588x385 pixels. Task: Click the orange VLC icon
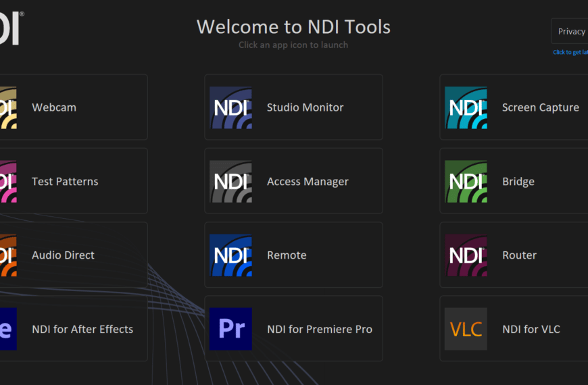466,329
